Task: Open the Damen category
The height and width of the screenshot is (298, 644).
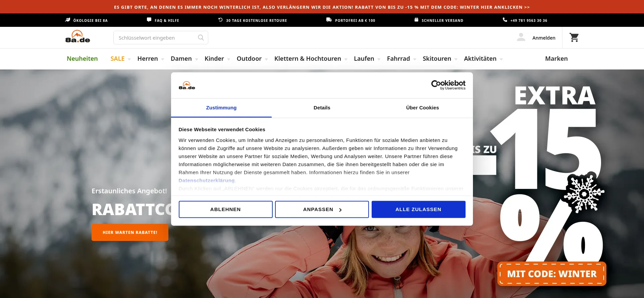Action: click(181, 59)
